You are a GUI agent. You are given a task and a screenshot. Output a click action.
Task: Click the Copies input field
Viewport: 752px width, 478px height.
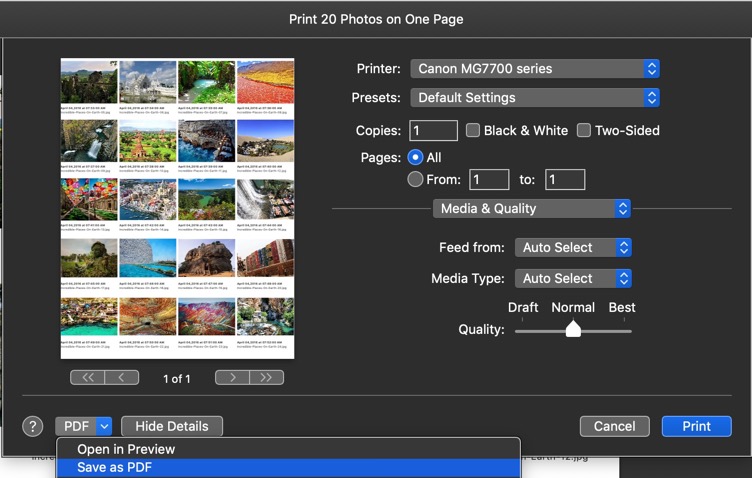pos(434,130)
